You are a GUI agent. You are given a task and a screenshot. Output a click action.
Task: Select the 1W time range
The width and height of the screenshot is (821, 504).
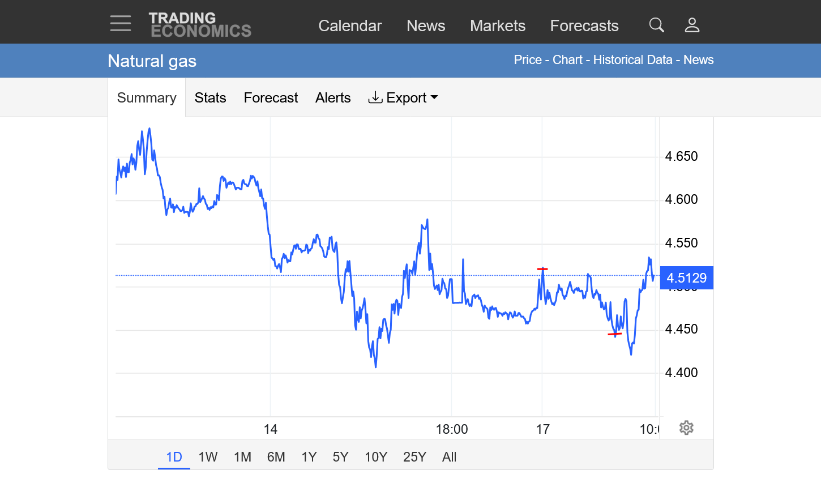pos(208,457)
